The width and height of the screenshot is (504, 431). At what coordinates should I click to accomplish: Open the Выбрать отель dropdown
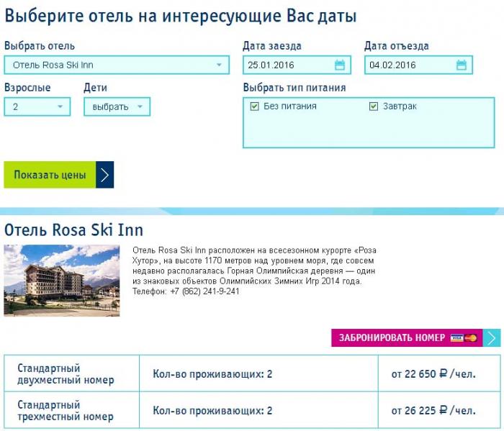pos(117,65)
